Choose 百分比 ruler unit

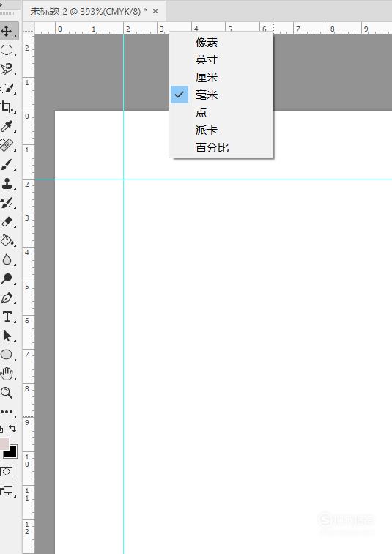tap(221, 148)
